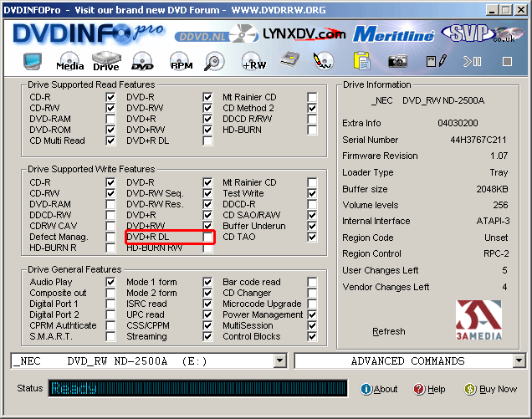Click the Buy Now dollar icon
This screenshot has width=532, height=419.
coord(470,389)
